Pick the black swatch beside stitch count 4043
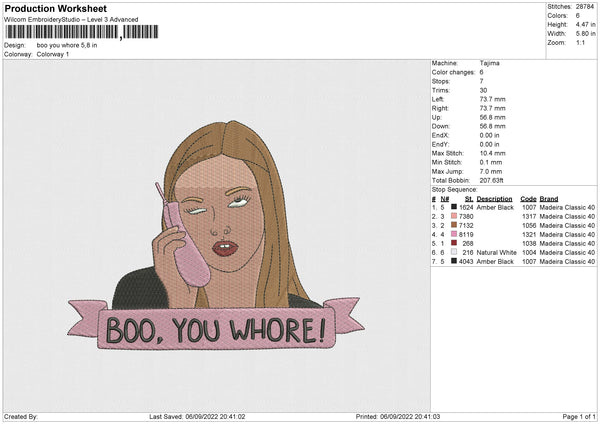 point(454,261)
